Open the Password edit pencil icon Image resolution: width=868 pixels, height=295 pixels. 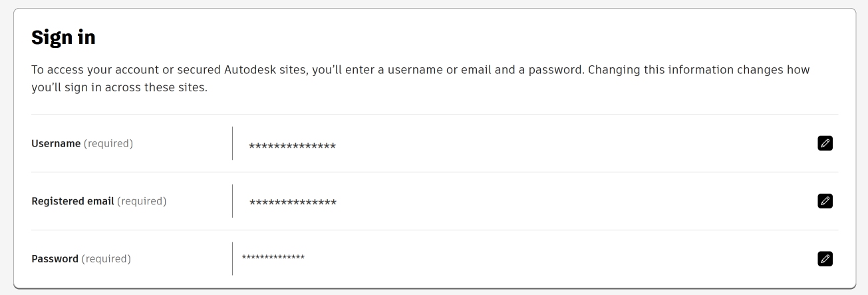pyautogui.click(x=825, y=259)
